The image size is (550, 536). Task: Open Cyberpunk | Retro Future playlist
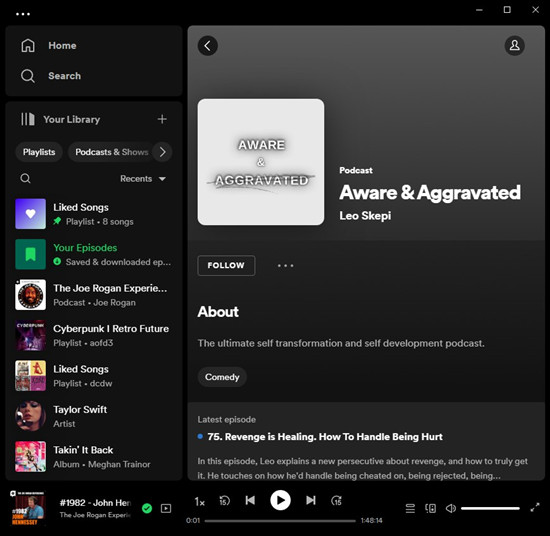(x=94, y=335)
